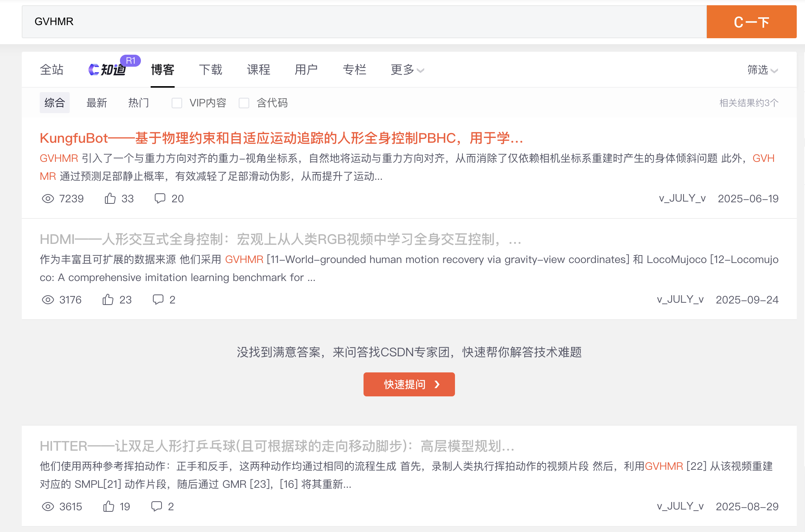Switch to the 课程 tab
805x532 pixels.
(x=259, y=70)
